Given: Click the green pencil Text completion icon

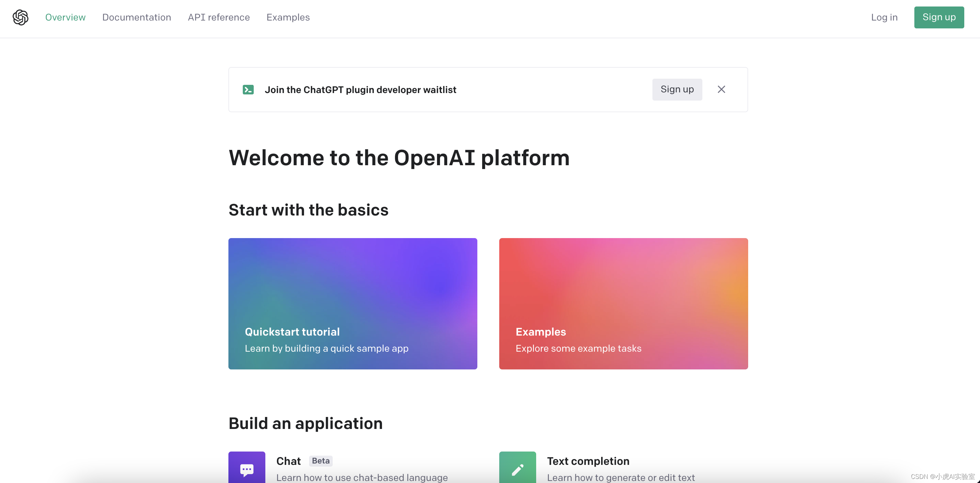Looking at the screenshot, I should coord(517,469).
